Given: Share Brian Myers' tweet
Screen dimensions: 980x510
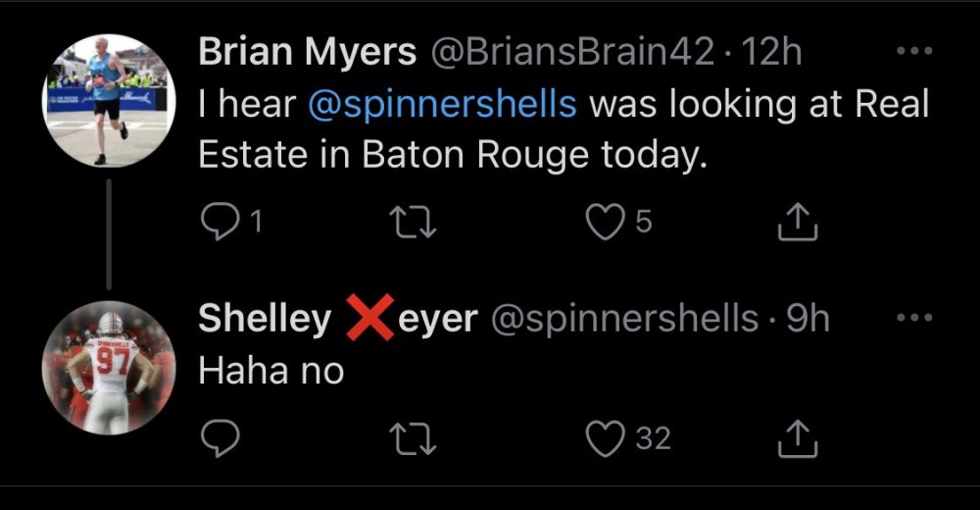Looking at the screenshot, I should pos(797,225).
